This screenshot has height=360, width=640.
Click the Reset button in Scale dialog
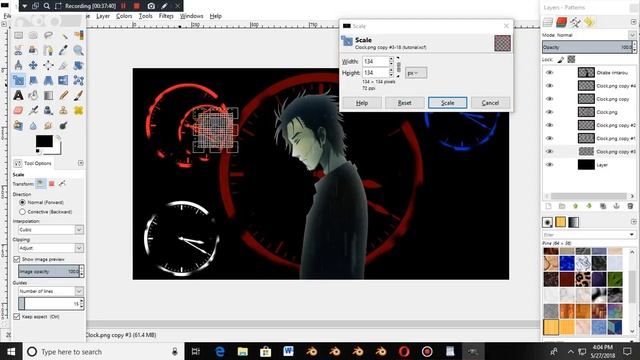coord(404,103)
